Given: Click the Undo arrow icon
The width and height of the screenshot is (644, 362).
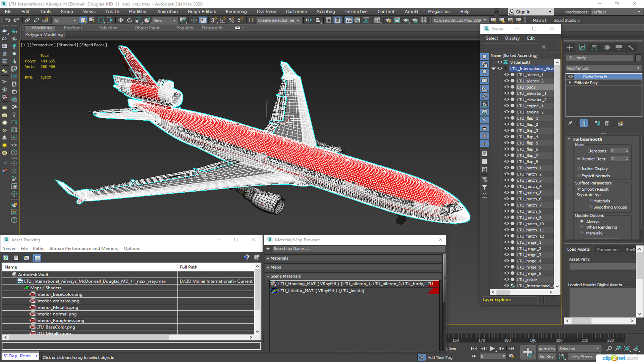Looking at the screenshot, I should 7,20.
